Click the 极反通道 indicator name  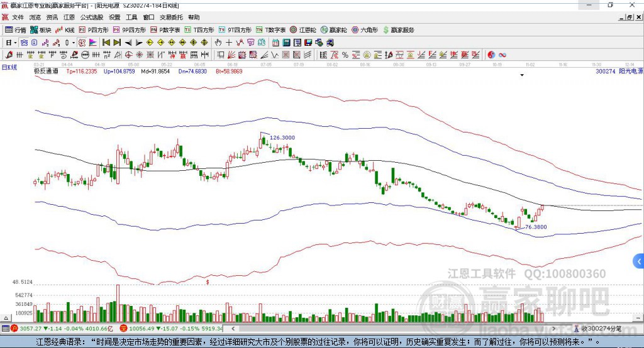coord(46,71)
